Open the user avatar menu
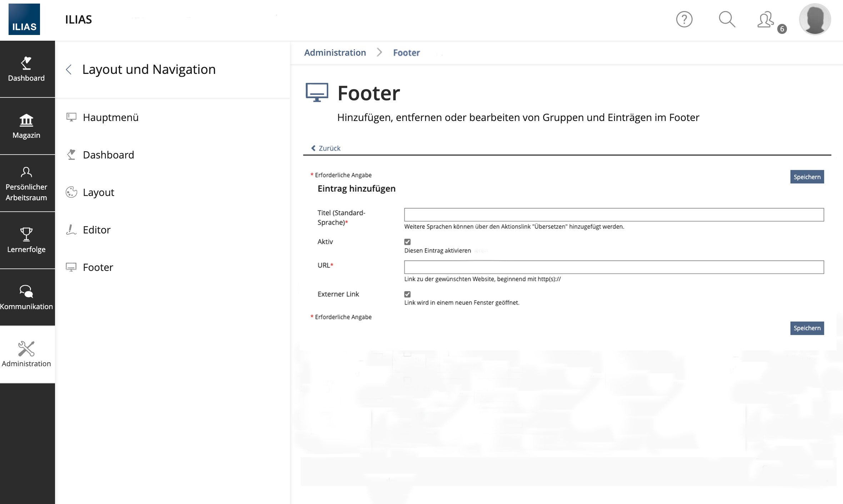This screenshot has width=843, height=504. tap(815, 19)
